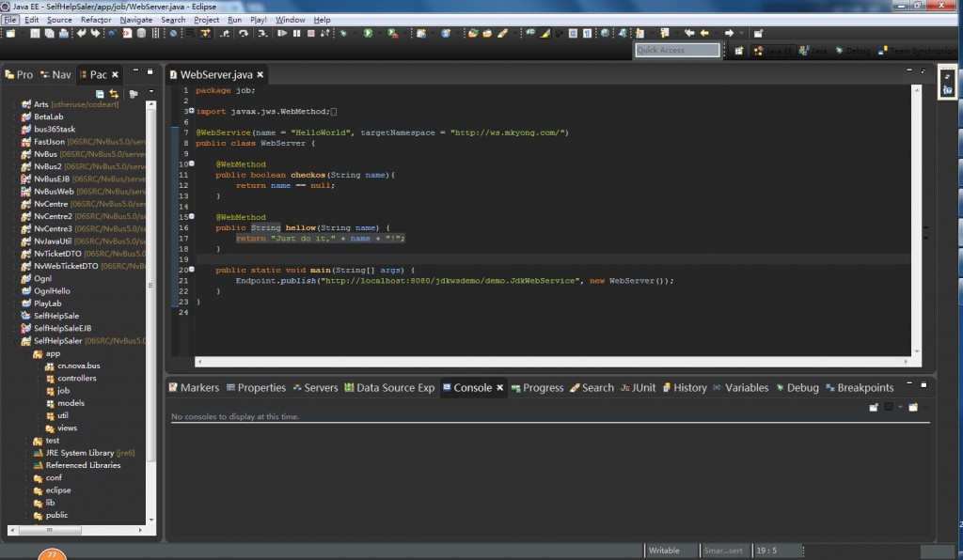Collapse the SelfHelpSaler project node

(15, 341)
